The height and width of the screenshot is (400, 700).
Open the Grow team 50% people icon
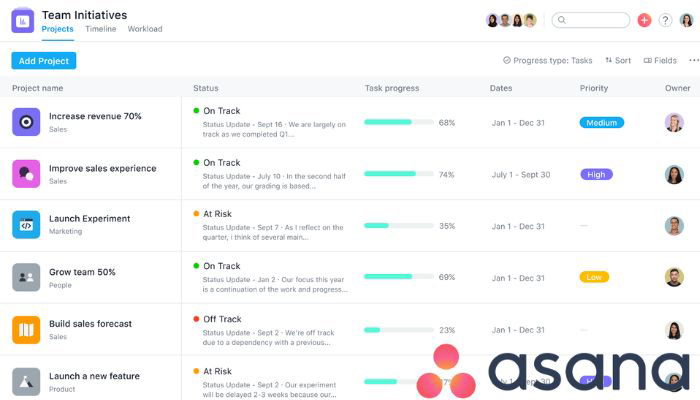26,277
